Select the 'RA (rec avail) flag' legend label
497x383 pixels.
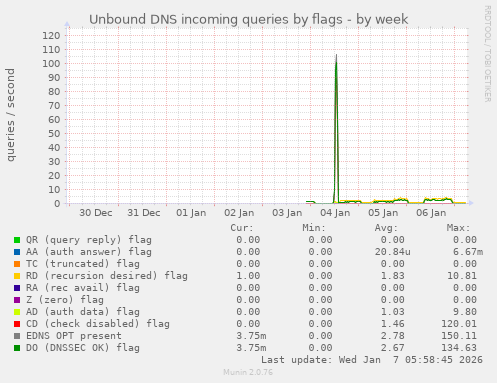point(83,288)
